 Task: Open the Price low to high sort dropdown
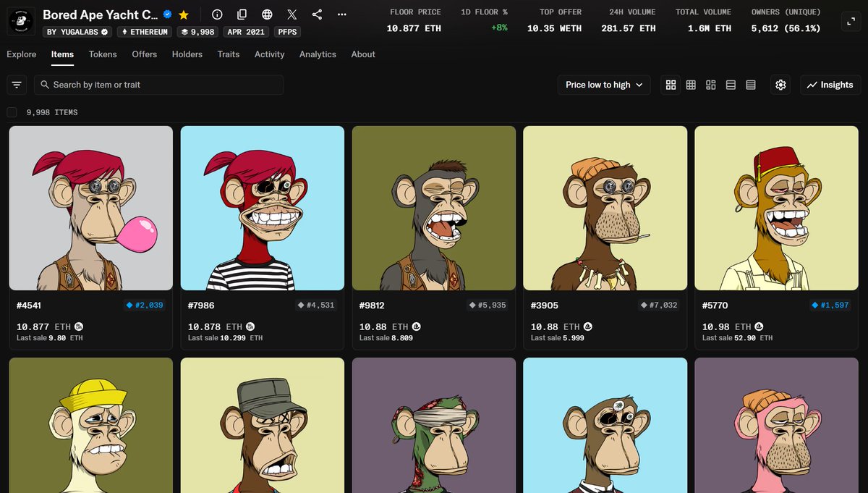604,85
